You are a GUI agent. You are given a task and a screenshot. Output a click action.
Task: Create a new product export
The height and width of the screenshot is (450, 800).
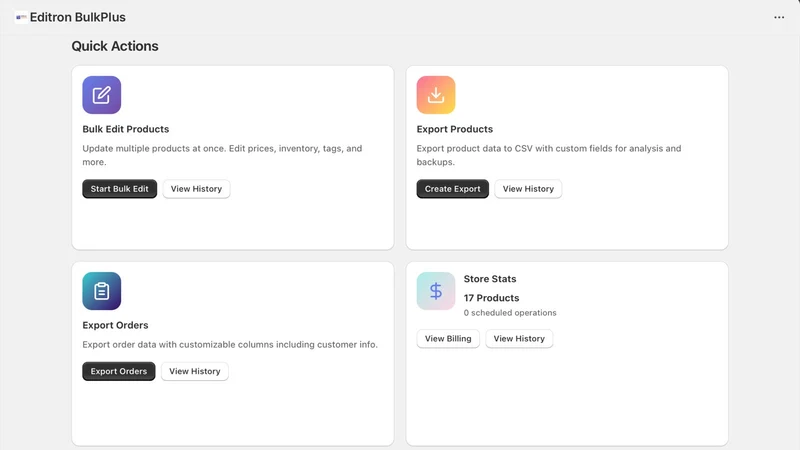pyautogui.click(x=453, y=189)
